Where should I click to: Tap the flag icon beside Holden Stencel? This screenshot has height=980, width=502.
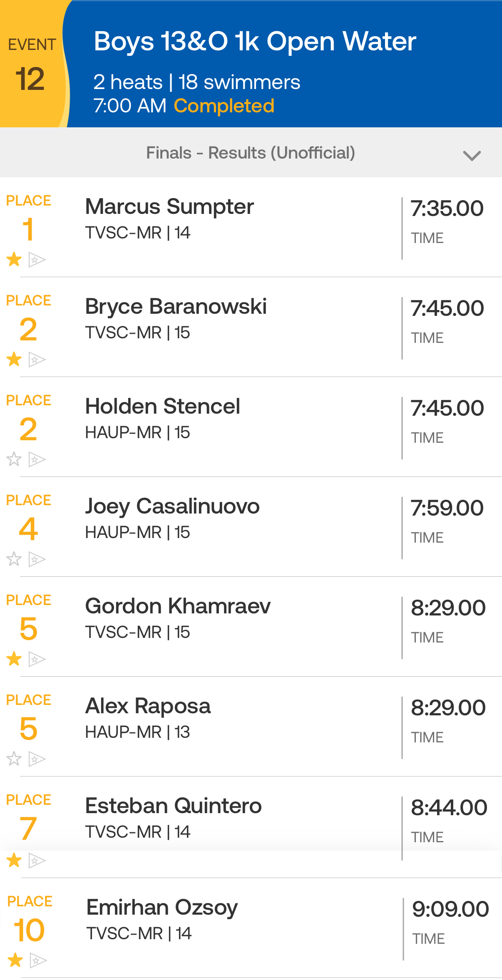click(x=37, y=459)
